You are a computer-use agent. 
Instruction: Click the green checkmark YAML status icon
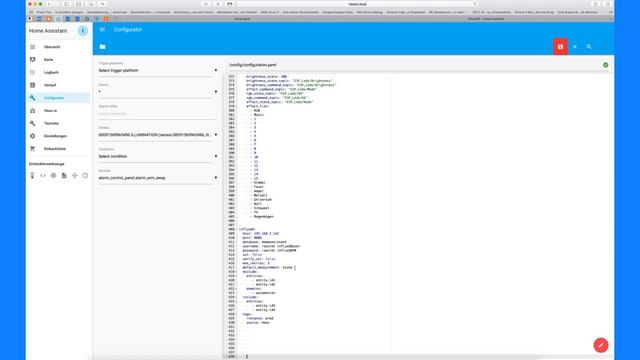(x=605, y=65)
